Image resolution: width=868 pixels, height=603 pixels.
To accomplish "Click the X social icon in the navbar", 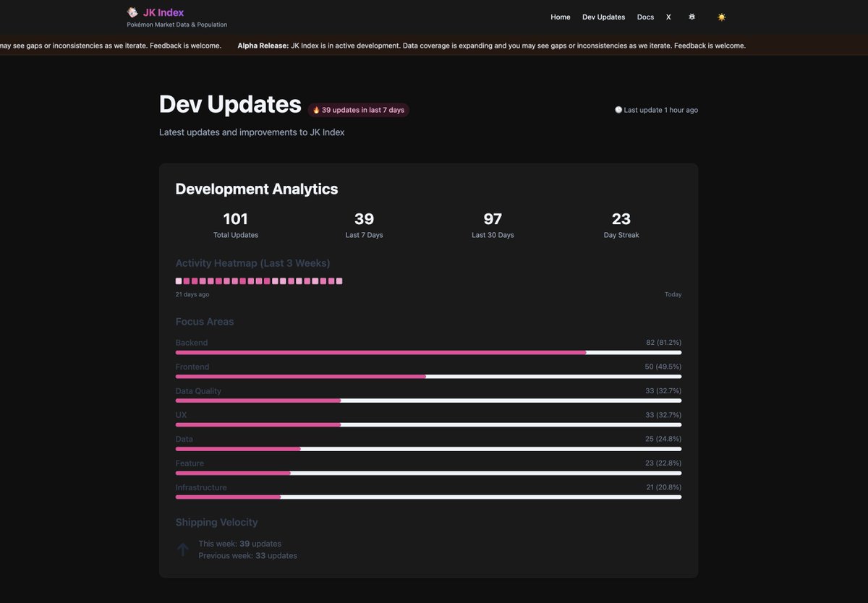I will click(668, 17).
